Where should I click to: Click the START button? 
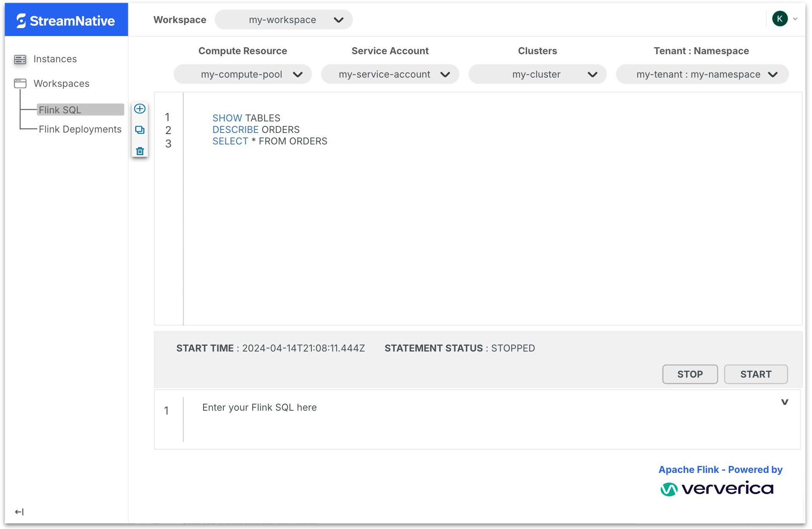tap(756, 374)
